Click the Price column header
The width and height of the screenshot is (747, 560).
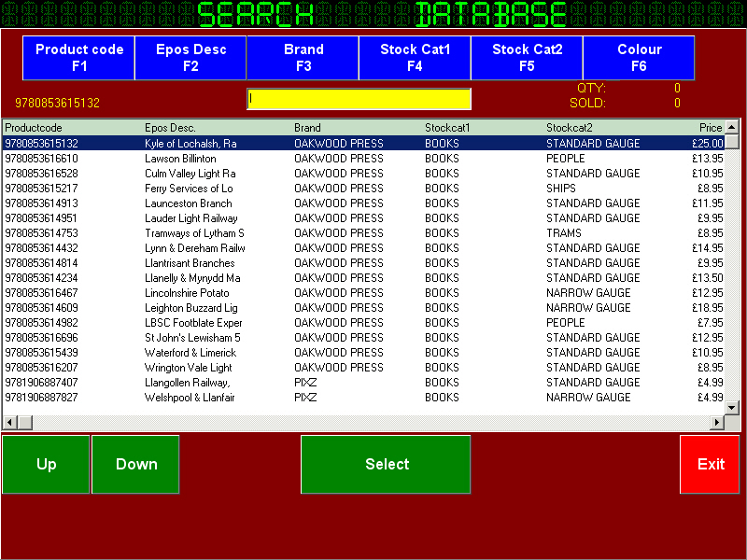pos(710,128)
